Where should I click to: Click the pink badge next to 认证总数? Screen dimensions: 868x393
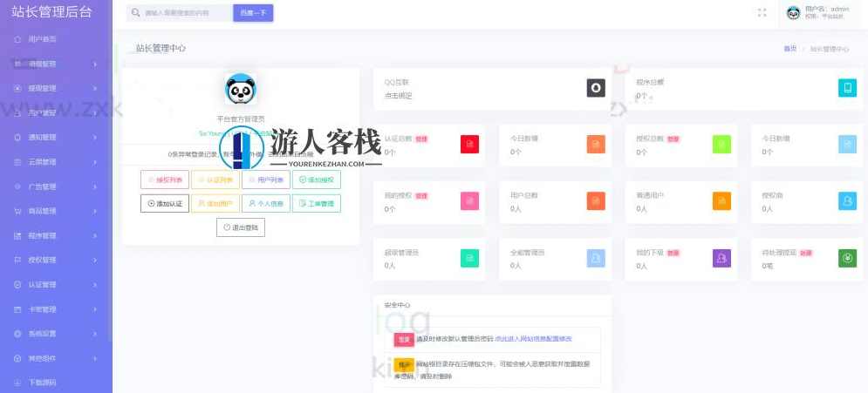(422, 139)
